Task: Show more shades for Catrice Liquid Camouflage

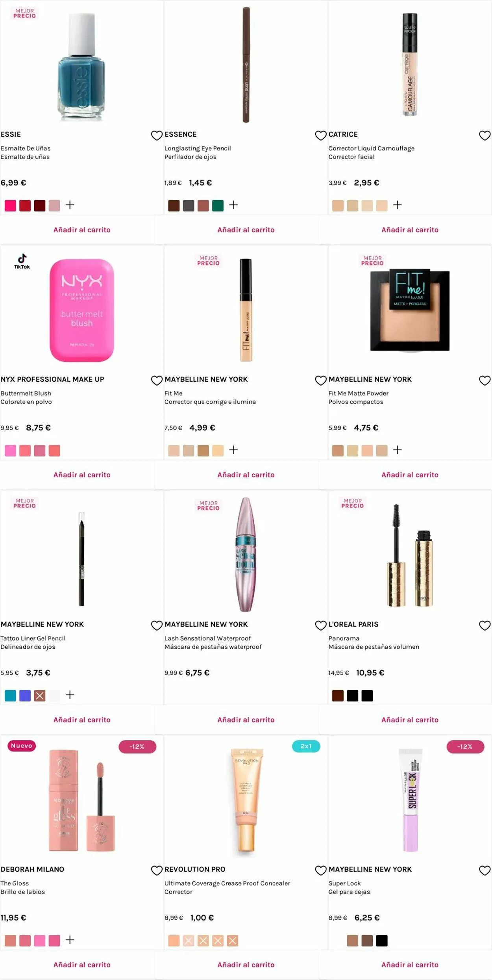Action: 398,205
